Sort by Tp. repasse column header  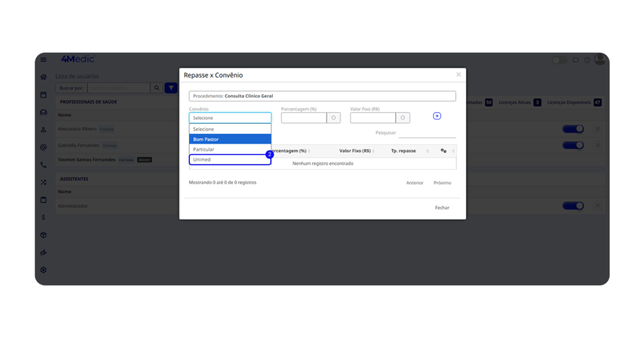click(403, 151)
